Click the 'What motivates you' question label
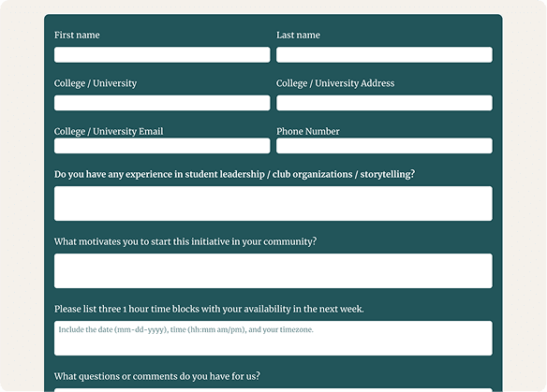The image size is (547, 392). pyautogui.click(x=185, y=241)
